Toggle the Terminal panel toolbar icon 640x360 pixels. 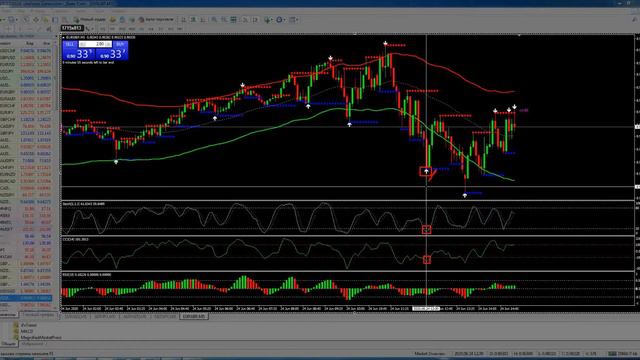tap(55, 20)
